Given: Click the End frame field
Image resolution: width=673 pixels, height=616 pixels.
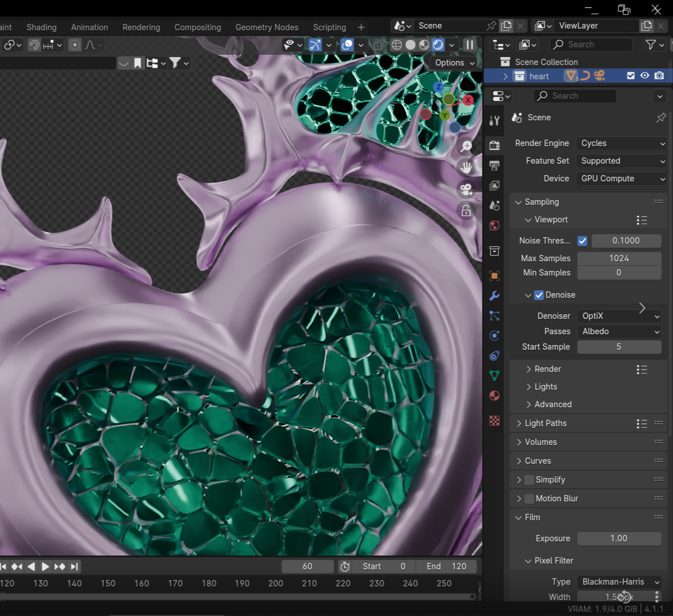Looking at the screenshot, I should click(x=447, y=566).
